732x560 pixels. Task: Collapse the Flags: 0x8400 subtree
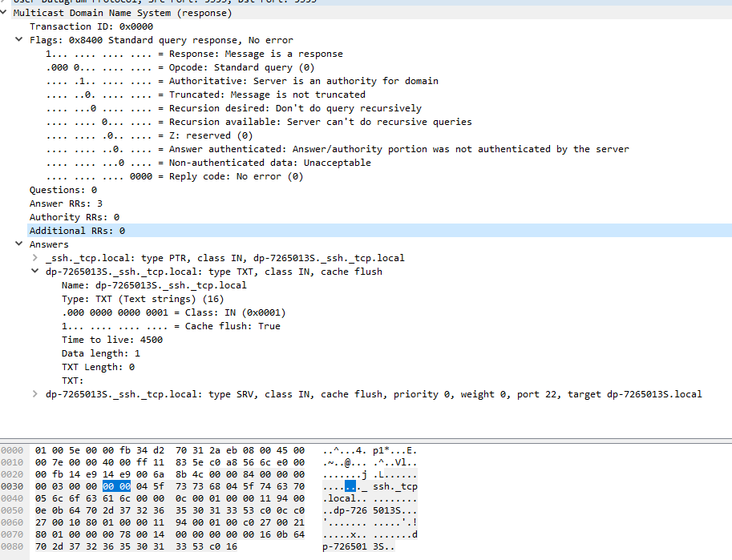18,39
